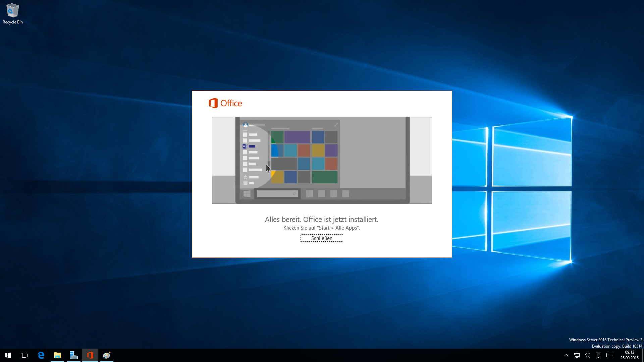Click the 'Alles bereit' heading text
Screen dimensions: 644x362
[x=321, y=220]
